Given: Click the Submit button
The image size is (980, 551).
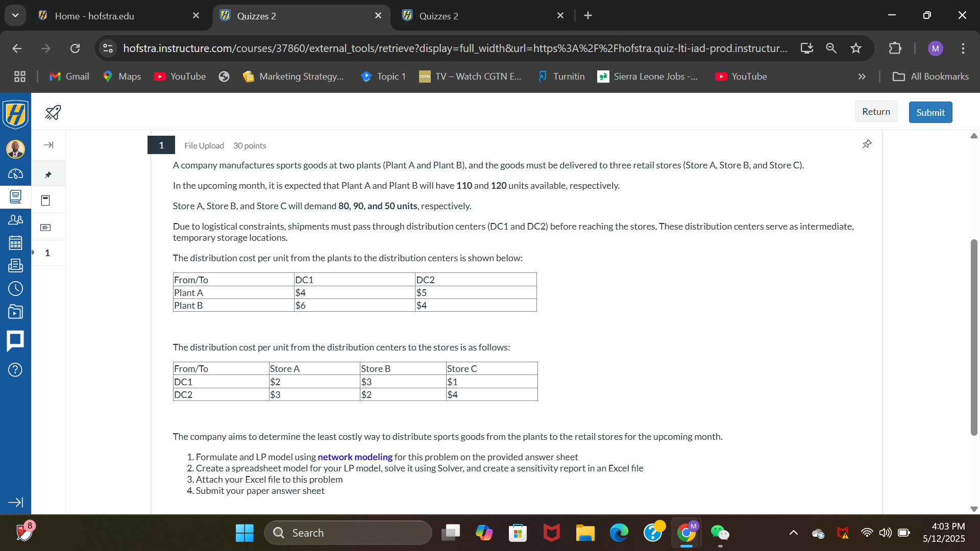Looking at the screenshot, I should tap(930, 112).
